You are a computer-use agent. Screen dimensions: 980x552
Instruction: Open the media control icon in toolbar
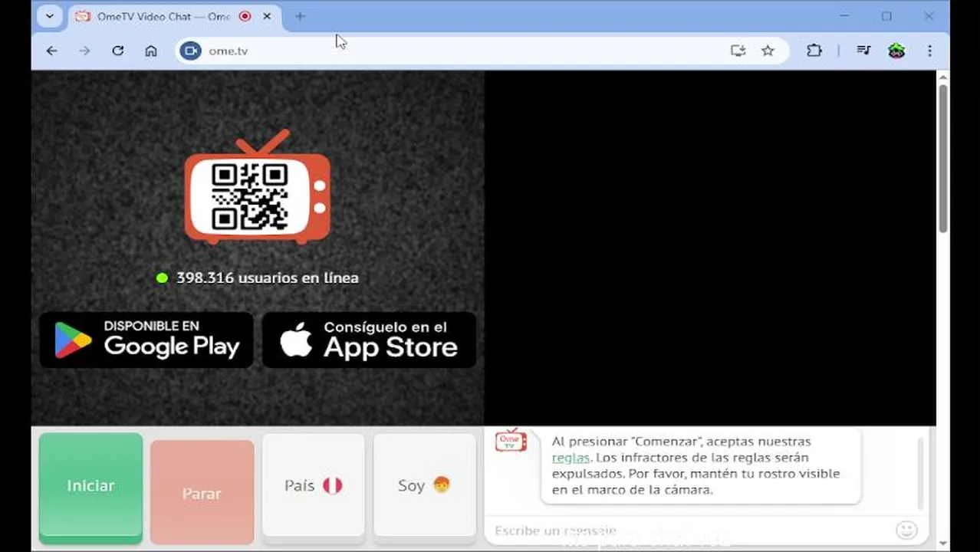pos(863,51)
